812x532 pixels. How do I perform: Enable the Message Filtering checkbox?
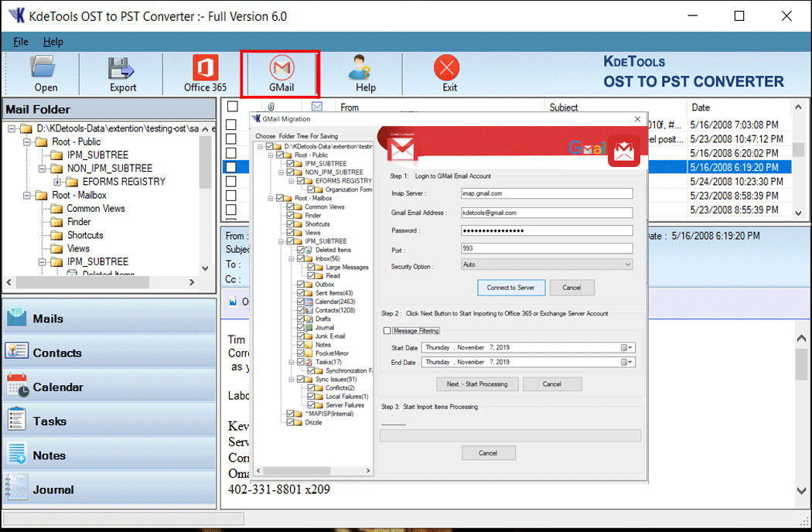(387, 331)
